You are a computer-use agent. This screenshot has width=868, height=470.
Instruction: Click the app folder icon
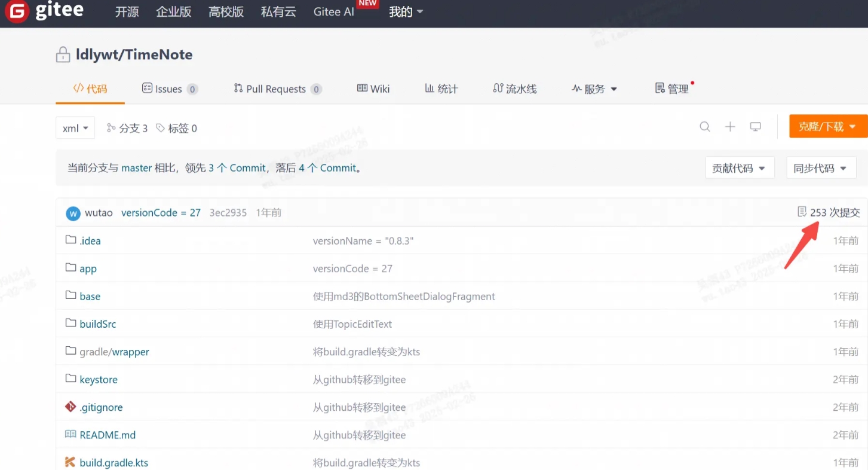70,268
